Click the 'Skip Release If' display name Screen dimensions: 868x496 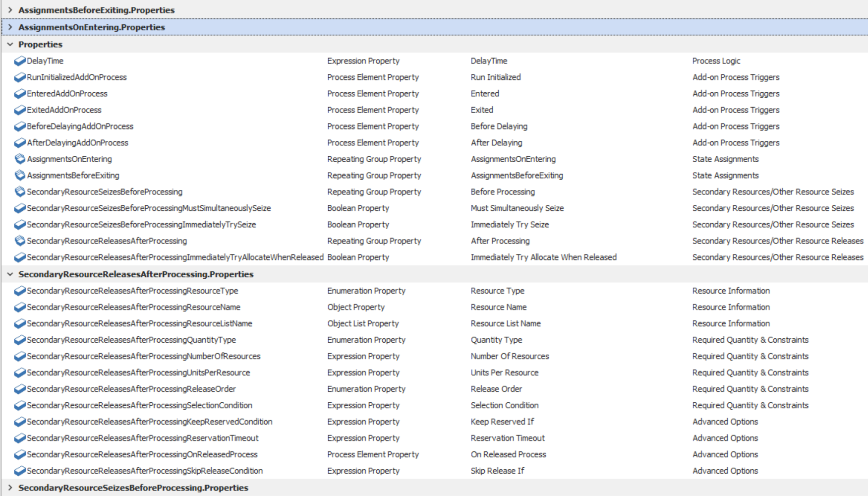coord(497,471)
